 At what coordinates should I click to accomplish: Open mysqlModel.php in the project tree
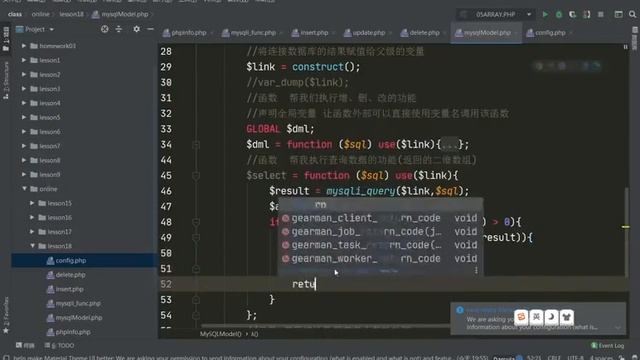point(78,318)
